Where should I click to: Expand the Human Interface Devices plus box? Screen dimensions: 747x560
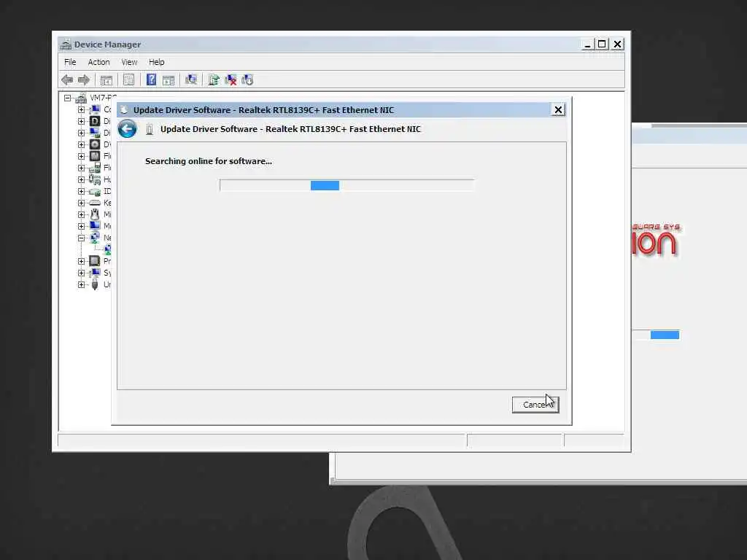[x=82, y=179]
